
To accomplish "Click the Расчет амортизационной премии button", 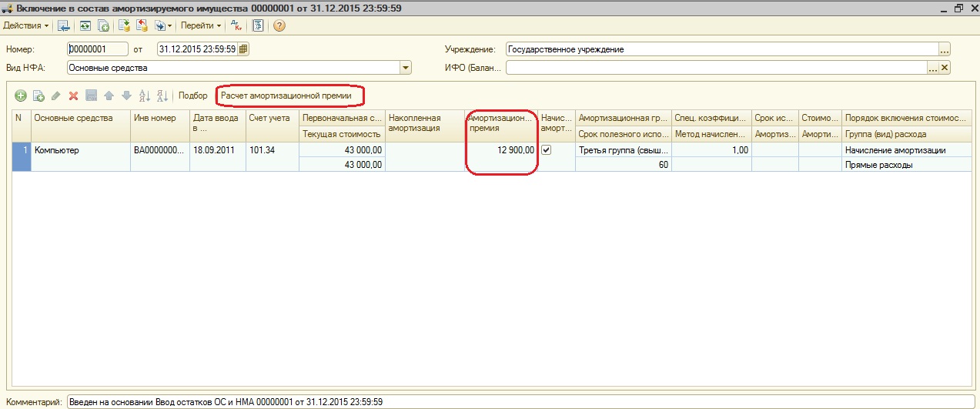I will click(286, 96).
